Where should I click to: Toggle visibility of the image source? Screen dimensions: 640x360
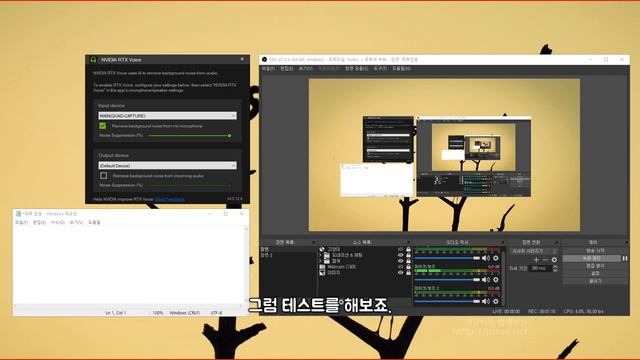tap(400, 272)
